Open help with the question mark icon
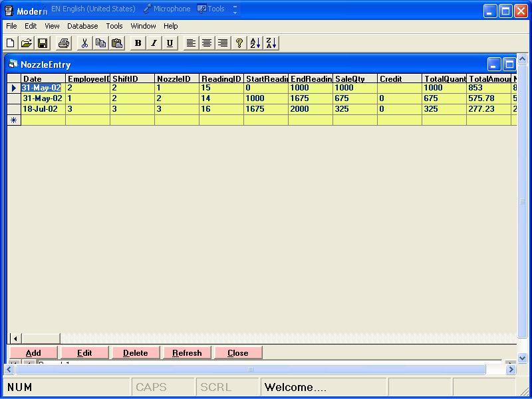The height and width of the screenshot is (399, 532). (239, 43)
